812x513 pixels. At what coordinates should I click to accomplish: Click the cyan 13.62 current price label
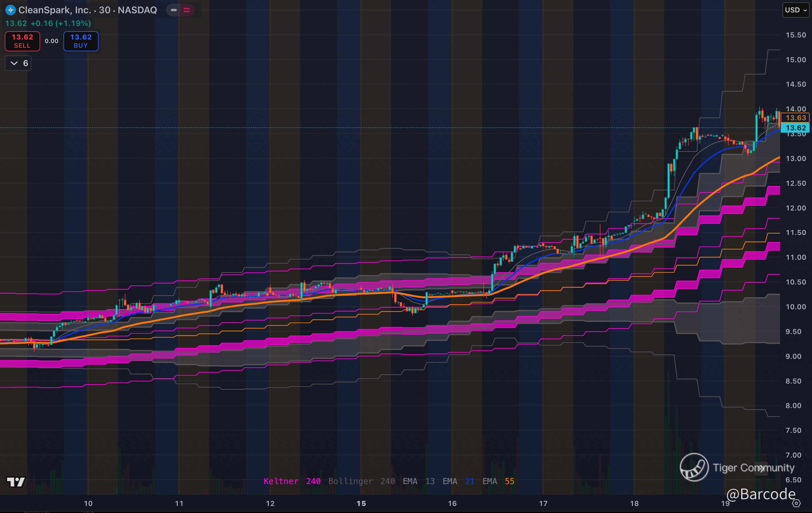(795, 128)
